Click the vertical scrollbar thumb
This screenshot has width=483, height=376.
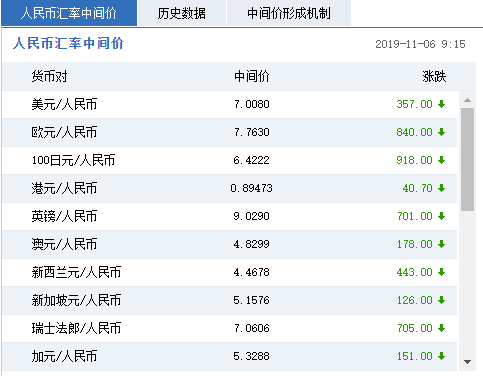(x=467, y=159)
